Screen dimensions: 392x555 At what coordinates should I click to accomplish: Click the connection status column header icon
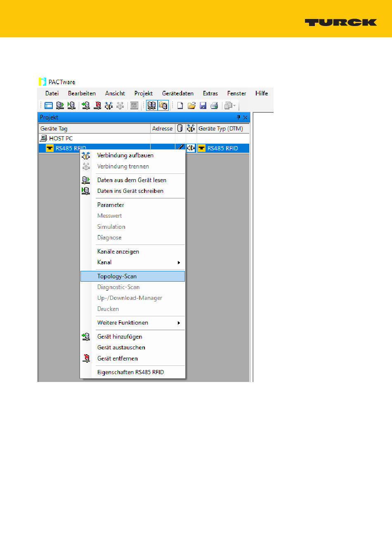[191, 128]
